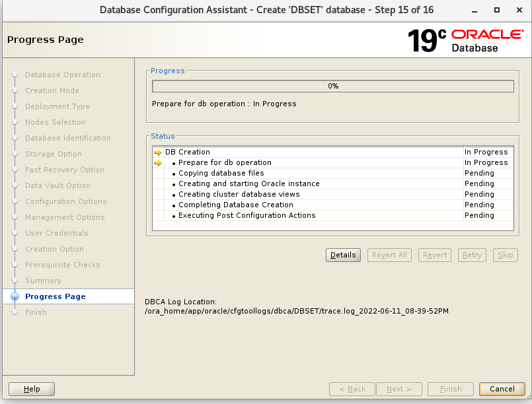Select the Creating cluster database views row

click(x=333, y=194)
